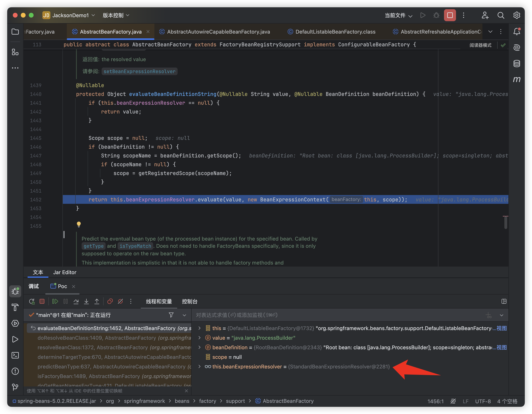Click the Stop button in main toolbar

pyautogui.click(x=450, y=15)
